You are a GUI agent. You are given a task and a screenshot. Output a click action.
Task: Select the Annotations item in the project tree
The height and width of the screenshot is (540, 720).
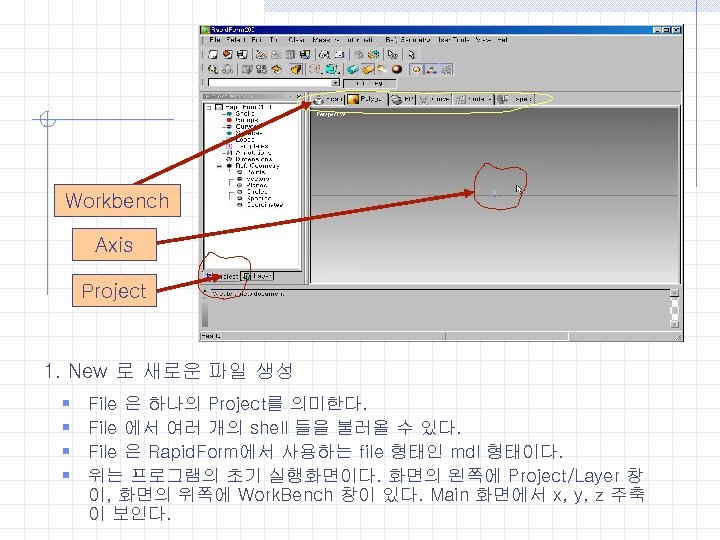(253, 152)
